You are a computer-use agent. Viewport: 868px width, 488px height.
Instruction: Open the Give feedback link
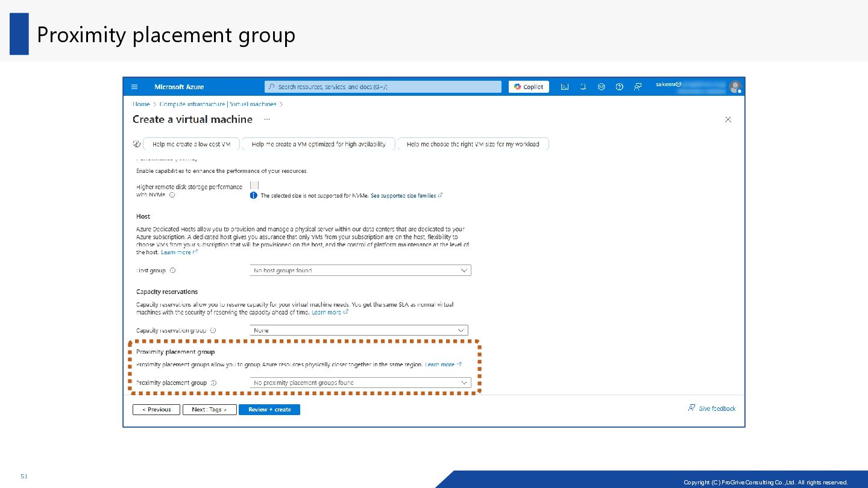coord(717,408)
